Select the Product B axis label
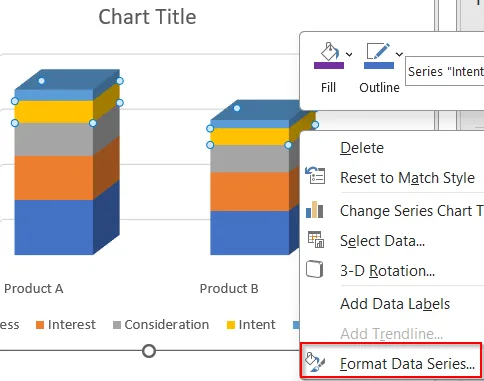Viewport: 484px width, 381px height. click(x=229, y=289)
